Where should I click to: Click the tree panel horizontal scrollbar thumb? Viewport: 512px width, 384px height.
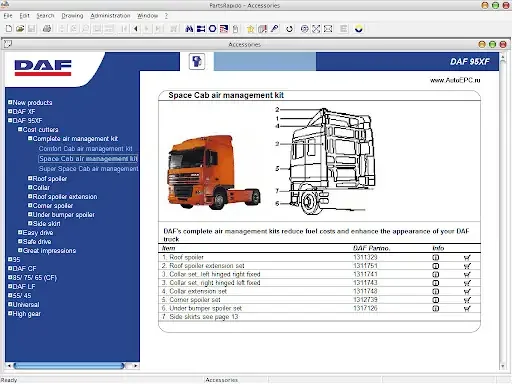69,366
